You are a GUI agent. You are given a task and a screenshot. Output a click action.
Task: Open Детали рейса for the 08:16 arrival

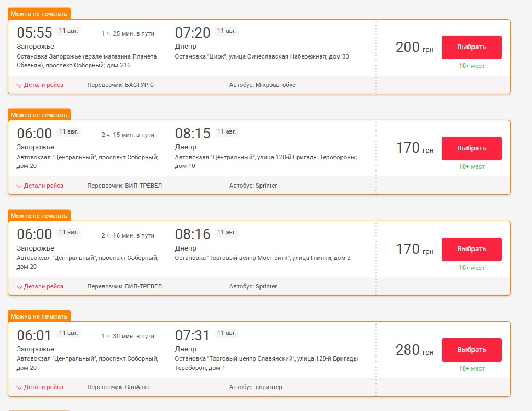click(40, 286)
